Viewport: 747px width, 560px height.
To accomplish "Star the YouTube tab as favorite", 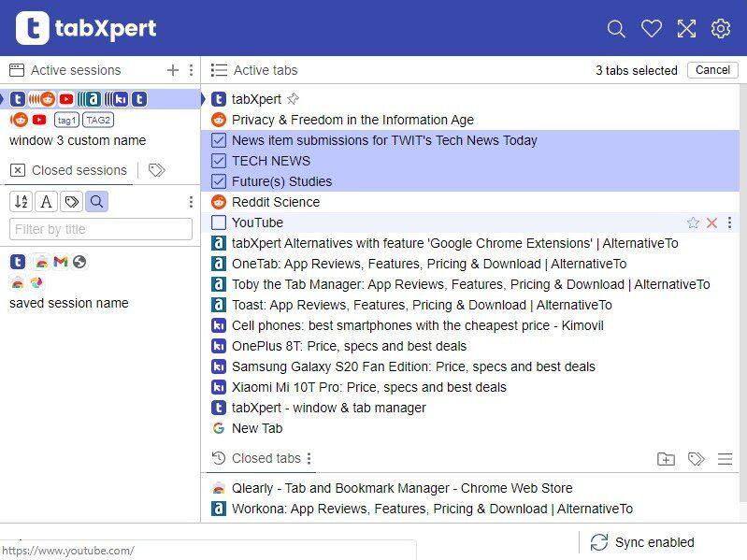I will click(693, 223).
